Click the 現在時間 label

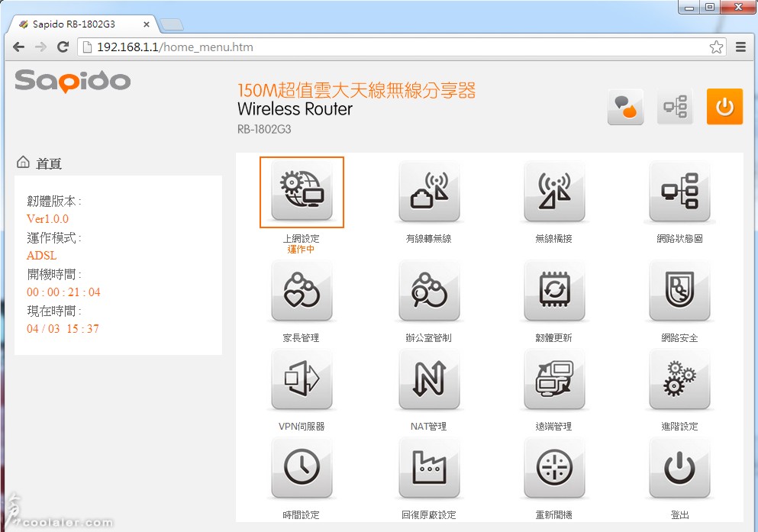pos(53,311)
